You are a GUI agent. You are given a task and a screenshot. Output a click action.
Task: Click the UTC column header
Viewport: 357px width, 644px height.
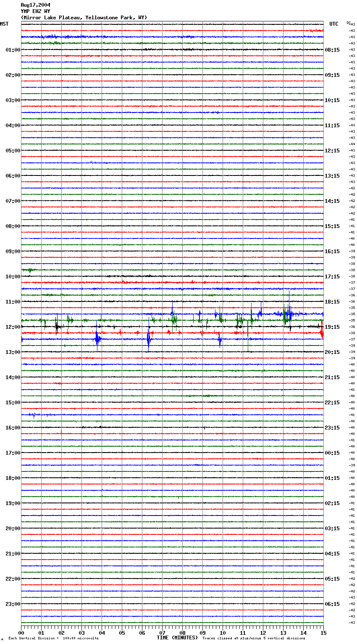(334, 24)
